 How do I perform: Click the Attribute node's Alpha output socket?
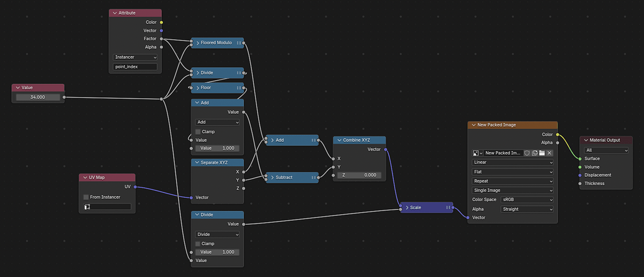tap(161, 47)
